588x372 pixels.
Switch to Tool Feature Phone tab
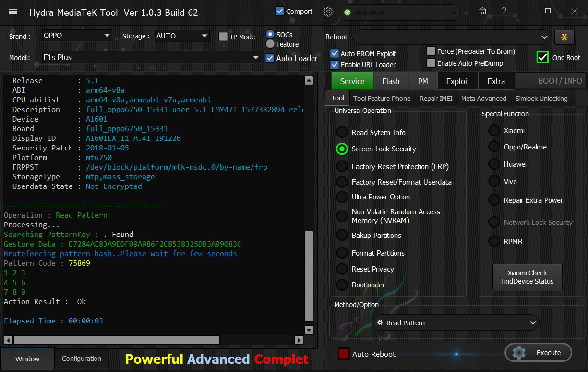click(x=382, y=99)
